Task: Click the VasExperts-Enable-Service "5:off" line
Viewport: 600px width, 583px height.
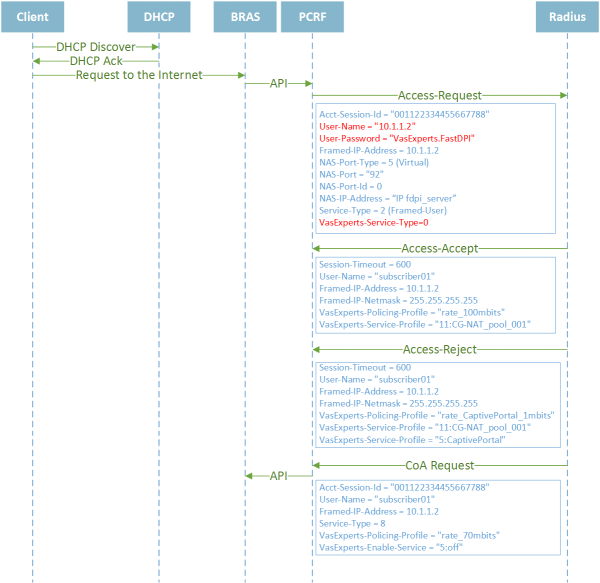Action: (x=396, y=547)
